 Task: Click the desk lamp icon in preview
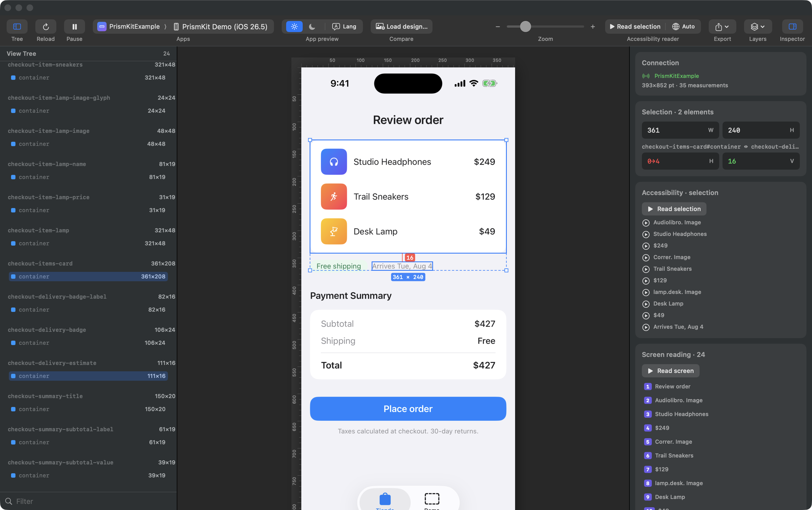(334, 231)
